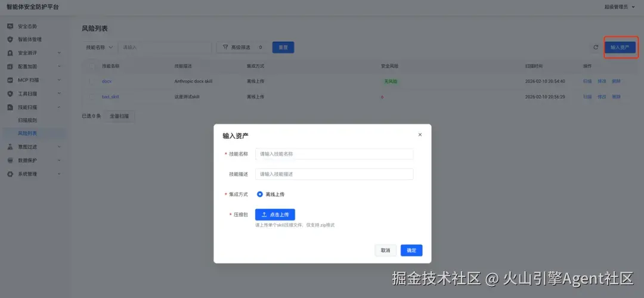The image size is (644, 298).
Task: Expand the 配置加固 submenu chevron
Action: coord(59,67)
